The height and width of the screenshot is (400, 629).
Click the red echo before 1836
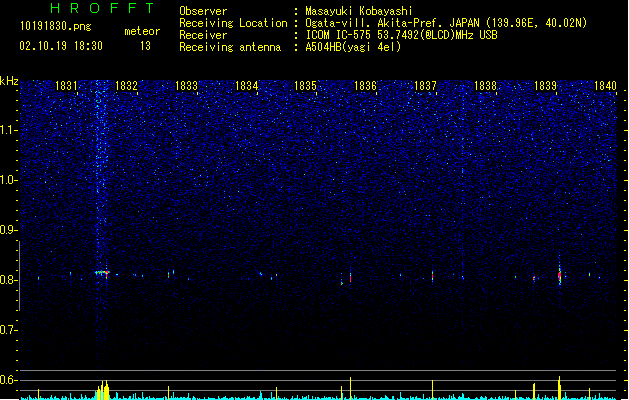coord(350,278)
